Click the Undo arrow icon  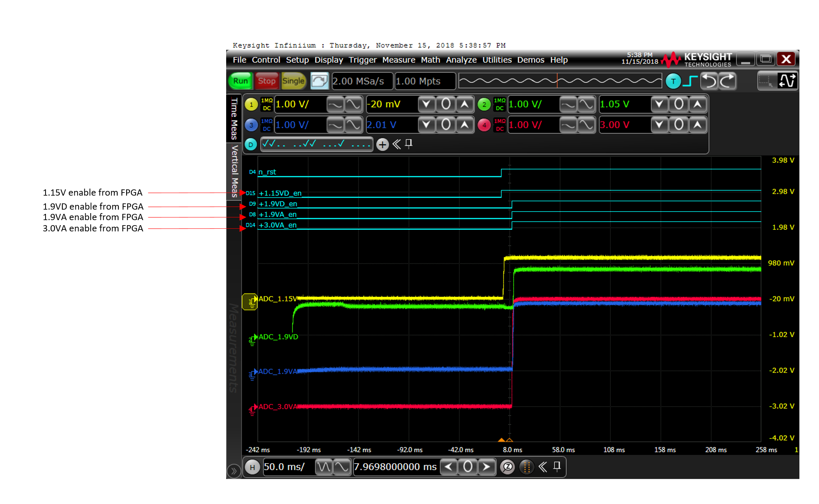[x=709, y=81]
